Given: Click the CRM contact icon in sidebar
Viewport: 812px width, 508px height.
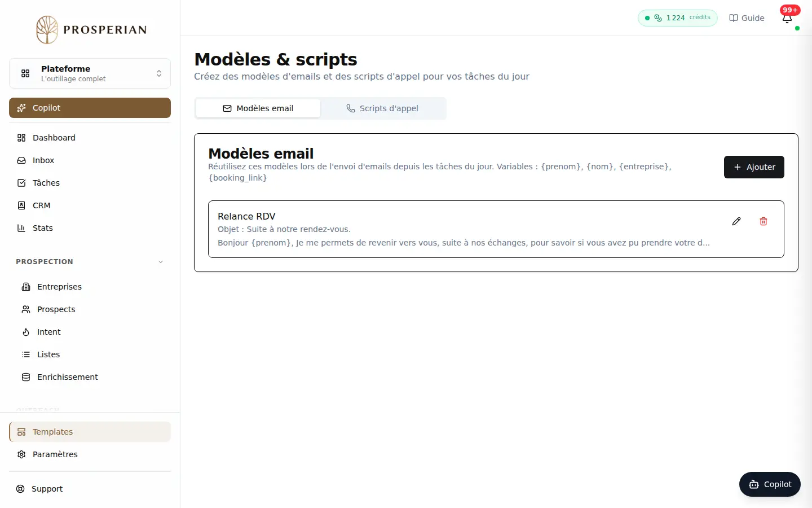Looking at the screenshot, I should [x=21, y=205].
